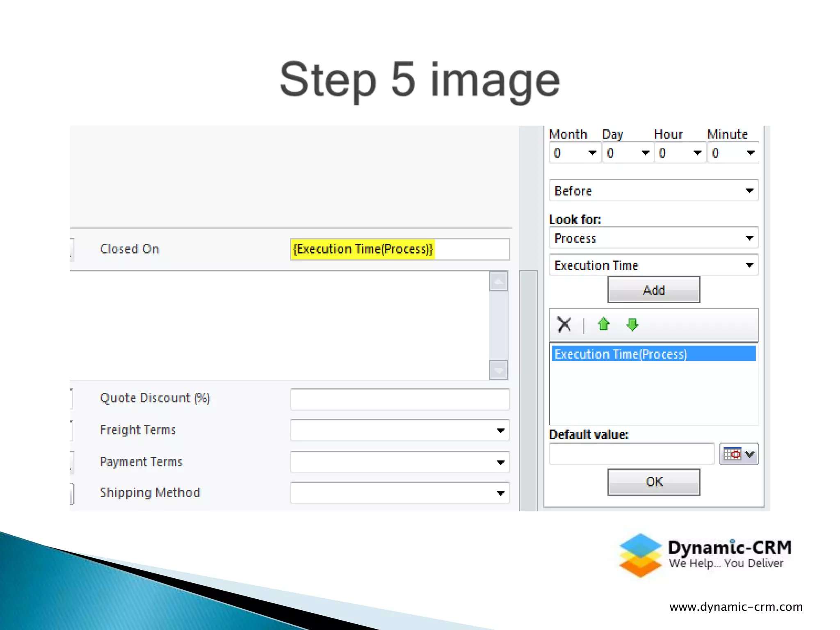
Task: Expand the Look for Process dropdown
Action: pyautogui.click(x=654, y=238)
